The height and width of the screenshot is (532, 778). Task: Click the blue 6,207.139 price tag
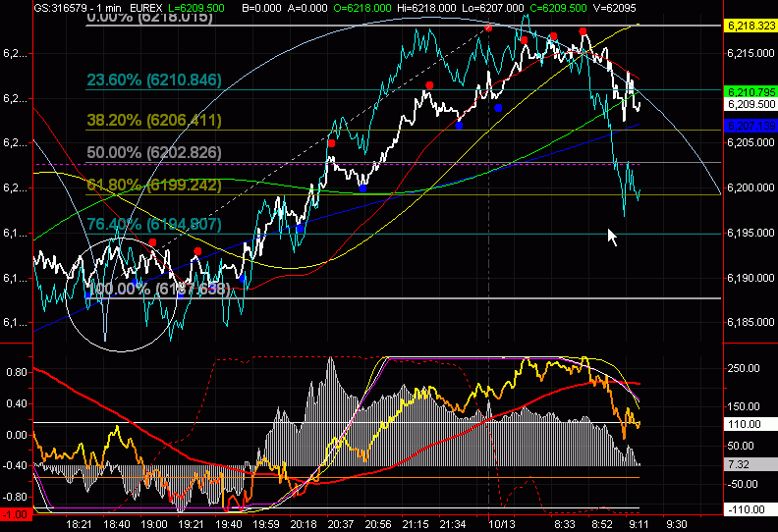click(x=751, y=126)
